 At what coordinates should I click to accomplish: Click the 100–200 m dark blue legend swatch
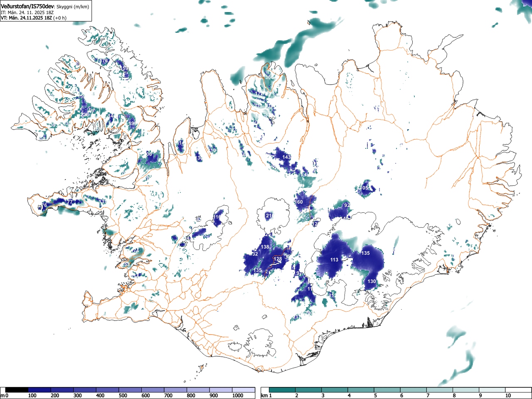[39, 390]
